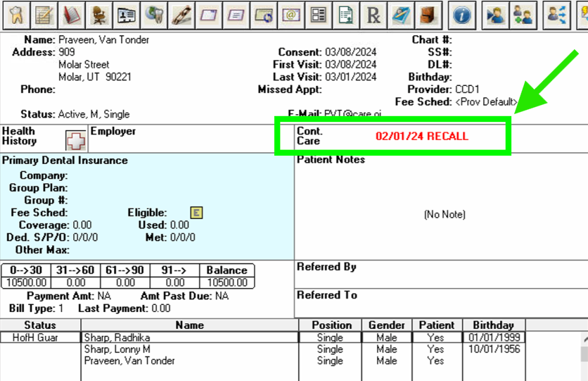588x381 pixels.
Task: Click the Select Patient icon
Action: click(x=495, y=15)
